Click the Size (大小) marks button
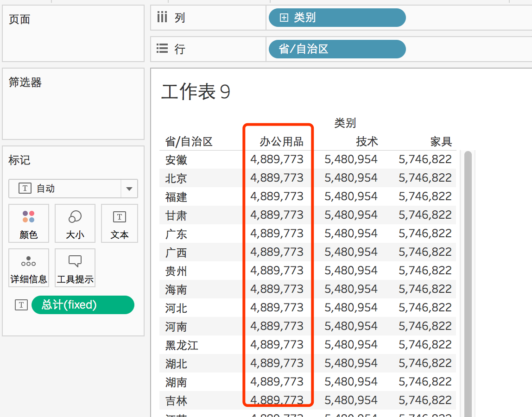Screen dimensions: 532x417 (75, 223)
